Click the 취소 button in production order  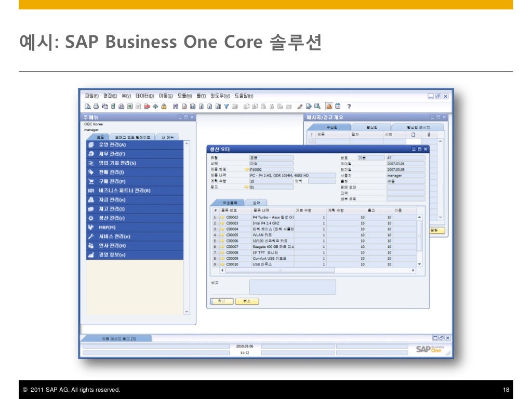pos(247,301)
